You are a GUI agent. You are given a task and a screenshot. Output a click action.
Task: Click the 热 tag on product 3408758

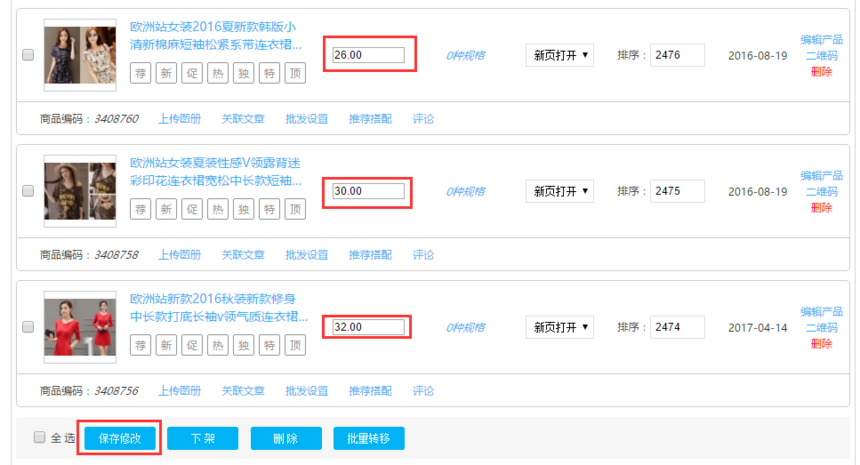[x=217, y=209]
